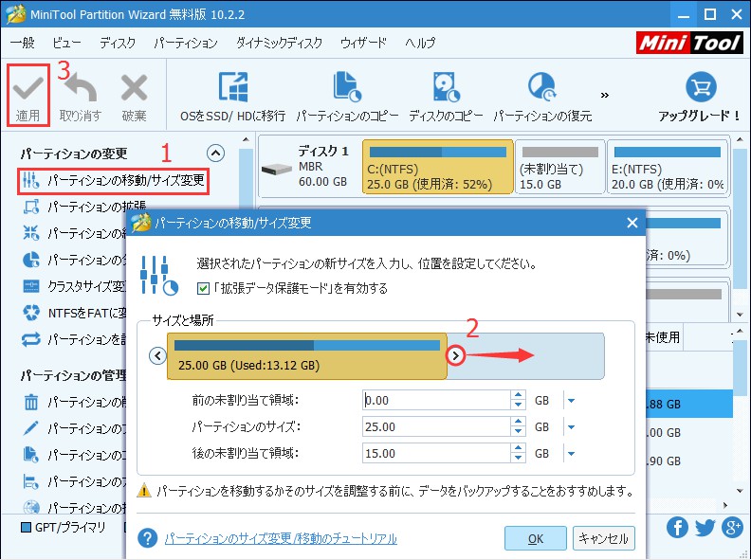Open unit dropdown for パーティションのサイズ

[571, 427]
